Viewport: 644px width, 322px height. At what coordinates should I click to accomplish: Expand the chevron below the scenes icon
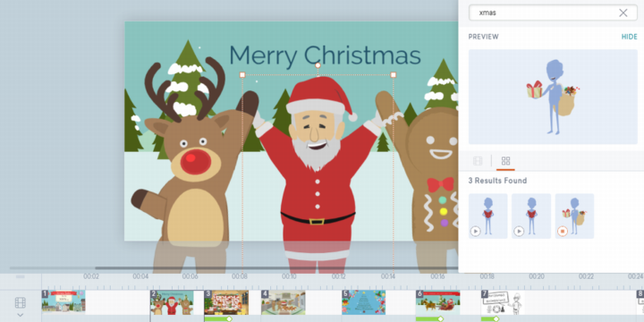point(20,315)
